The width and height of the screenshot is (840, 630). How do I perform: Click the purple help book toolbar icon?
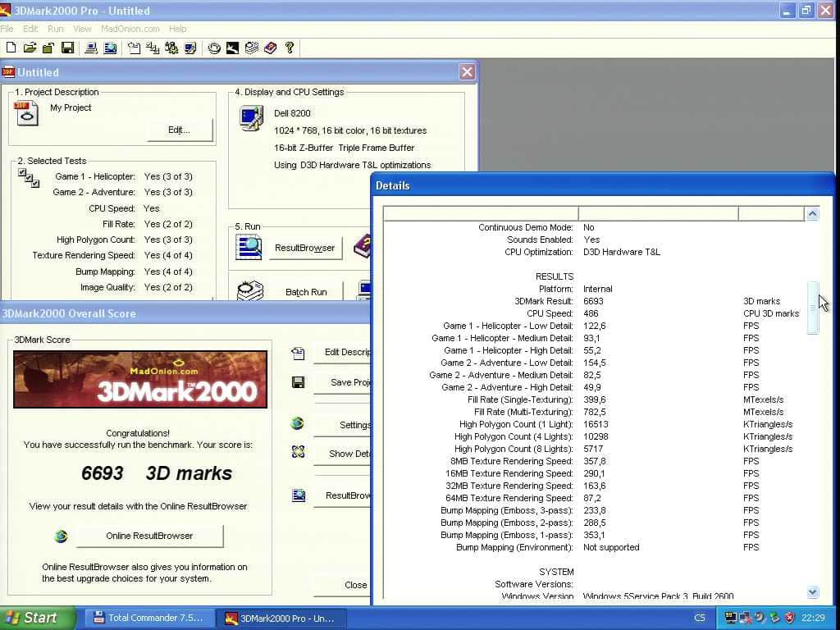tap(271, 48)
